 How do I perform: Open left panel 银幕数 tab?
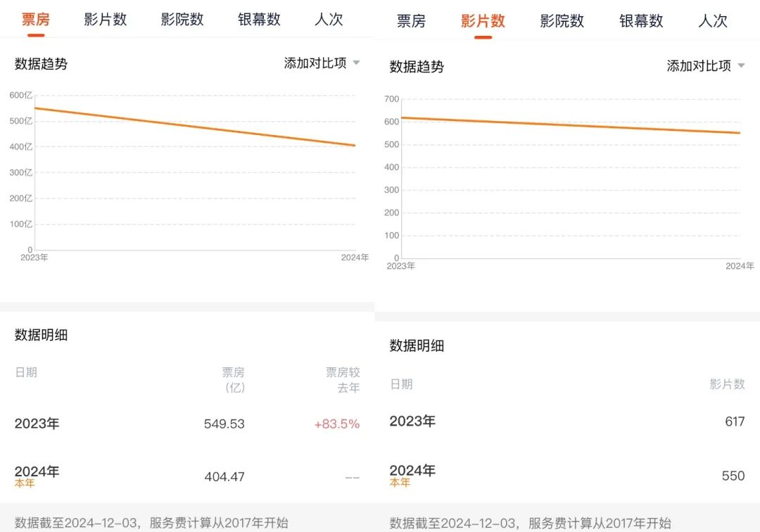pos(259,20)
